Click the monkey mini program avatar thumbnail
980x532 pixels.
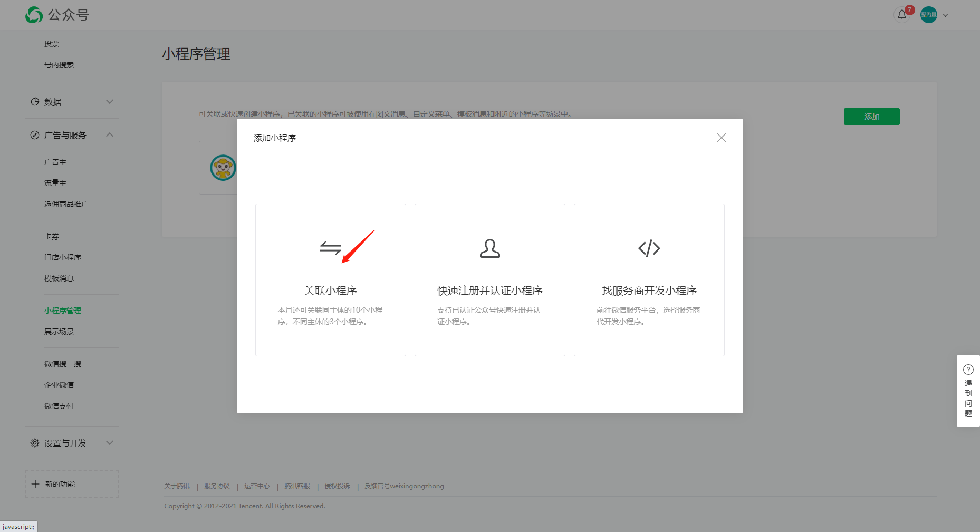click(x=223, y=168)
